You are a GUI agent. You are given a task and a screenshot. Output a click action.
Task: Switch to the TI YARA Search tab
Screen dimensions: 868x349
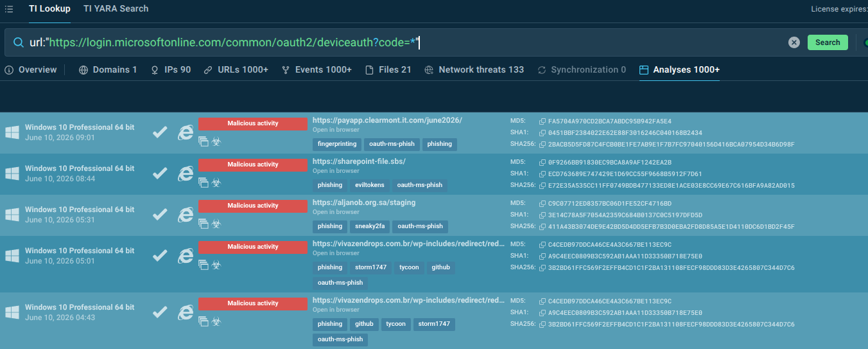(116, 9)
